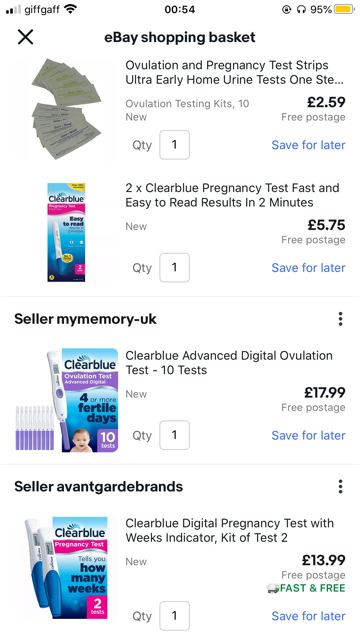Viewport: 360px width, 640px height.
Task: Tap the battery indicator in status bar
Action: click(x=344, y=9)
